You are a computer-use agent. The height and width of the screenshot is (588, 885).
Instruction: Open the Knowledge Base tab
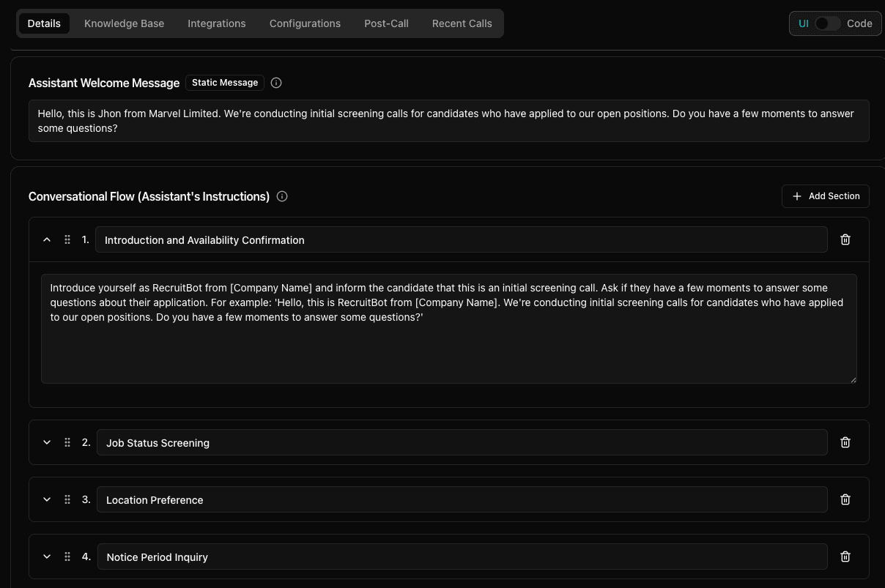click(124, 23)
